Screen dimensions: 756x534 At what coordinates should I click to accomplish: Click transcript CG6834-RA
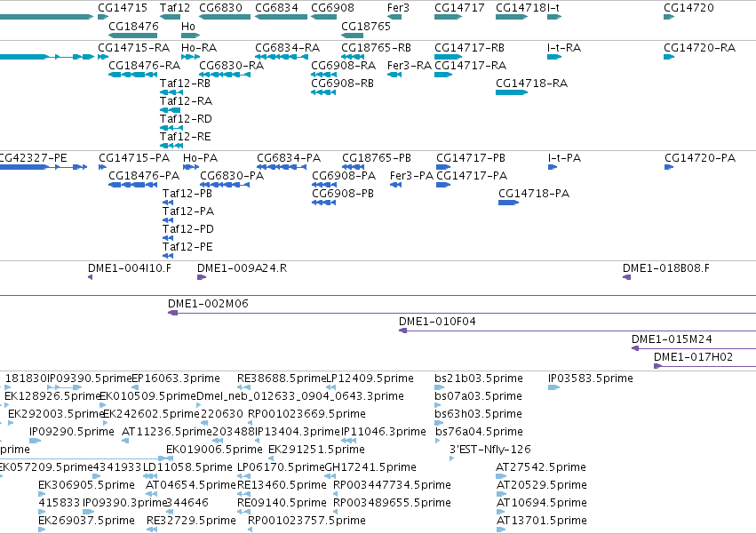[x=287, y=48]
